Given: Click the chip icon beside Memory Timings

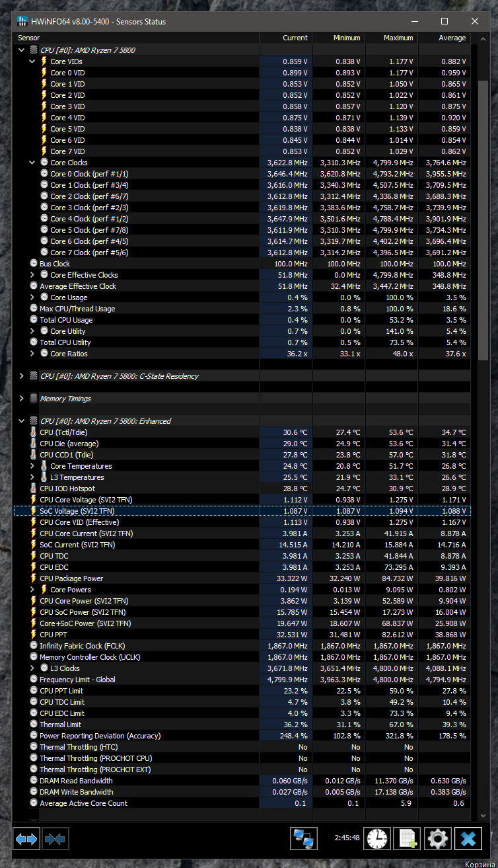Looking at the screenshot, I should tap(34, 399).
